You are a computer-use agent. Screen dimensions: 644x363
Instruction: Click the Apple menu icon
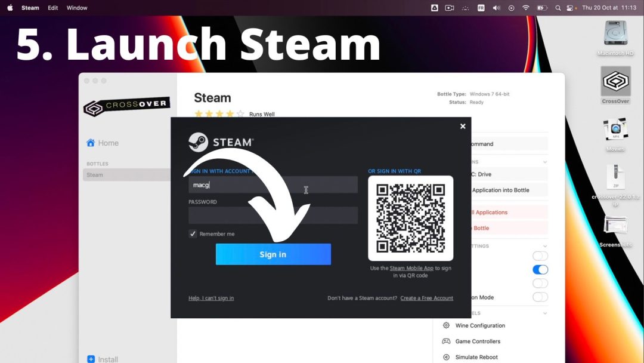(10, 7)
